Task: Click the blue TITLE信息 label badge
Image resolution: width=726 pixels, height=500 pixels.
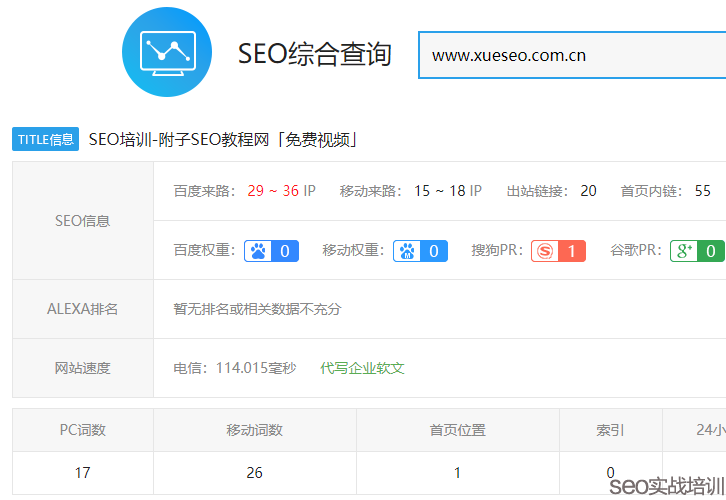Action: pos(45,139)
